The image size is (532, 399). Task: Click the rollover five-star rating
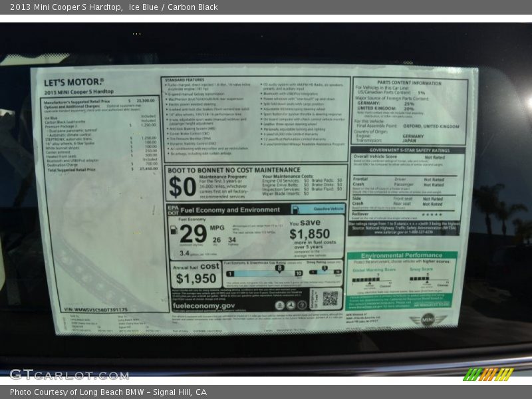point(432,214)
